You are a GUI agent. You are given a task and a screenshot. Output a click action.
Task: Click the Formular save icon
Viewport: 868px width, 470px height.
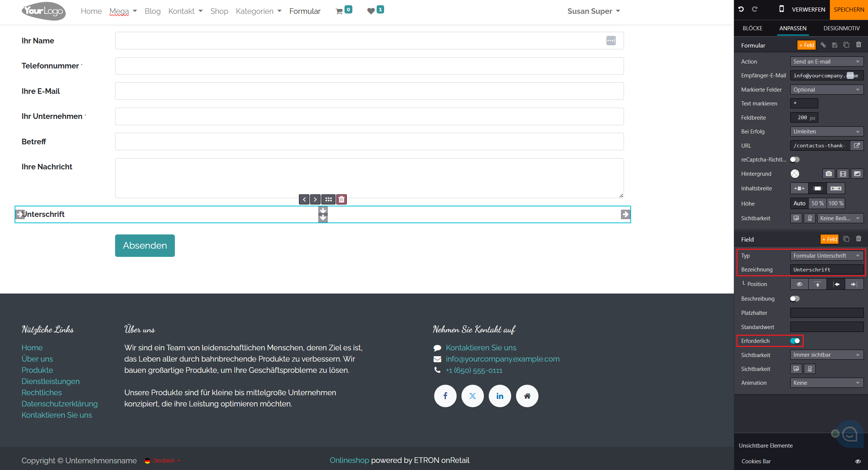coord(834,45)
